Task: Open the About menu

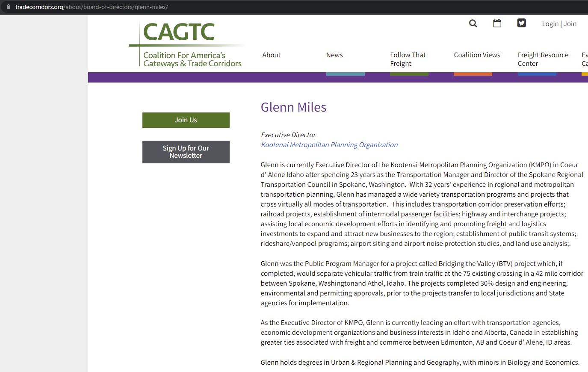Action: [x=272, y=55]
